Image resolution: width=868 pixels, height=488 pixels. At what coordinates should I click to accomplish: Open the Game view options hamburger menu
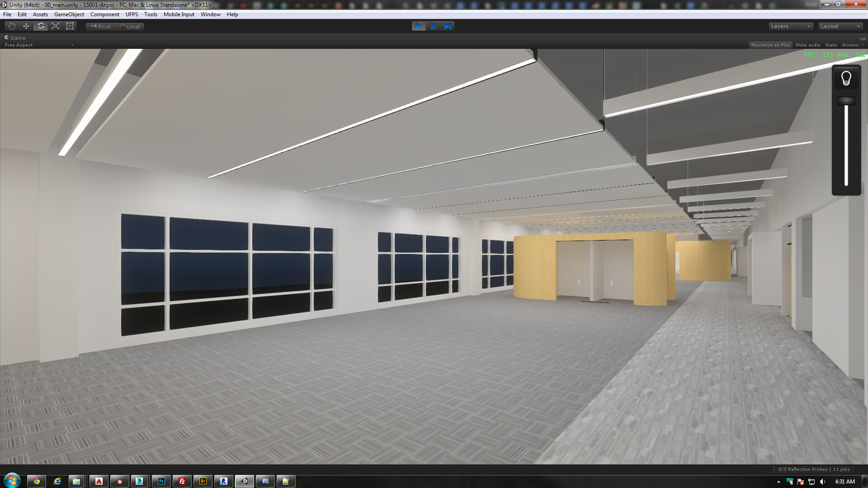(864, 38)
